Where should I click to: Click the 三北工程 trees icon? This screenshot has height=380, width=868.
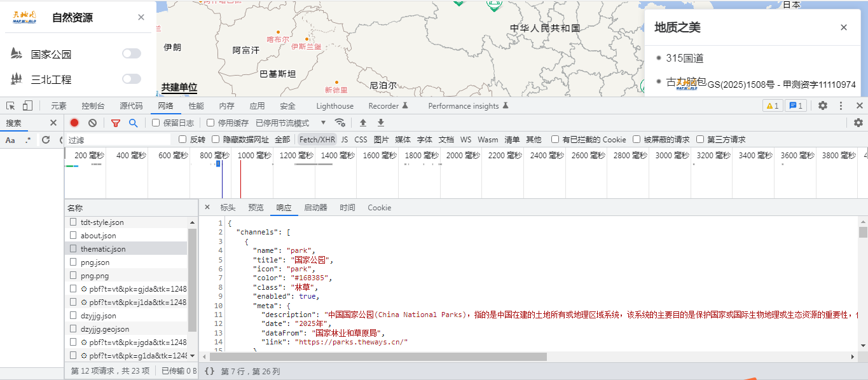(x=17, y=79)
